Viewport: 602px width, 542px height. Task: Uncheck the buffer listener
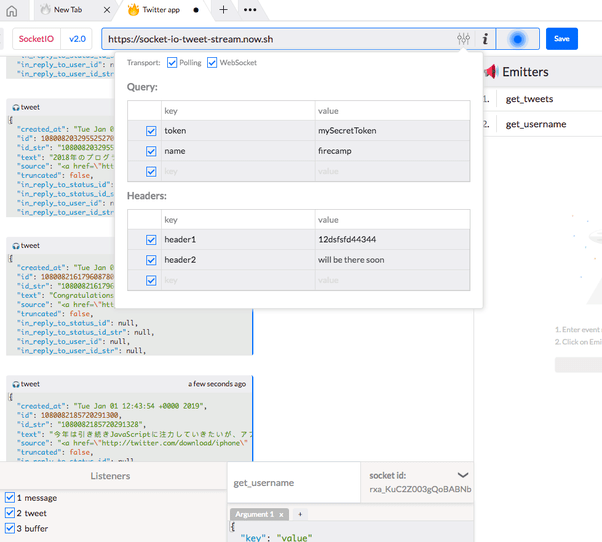tap(10, 529)
